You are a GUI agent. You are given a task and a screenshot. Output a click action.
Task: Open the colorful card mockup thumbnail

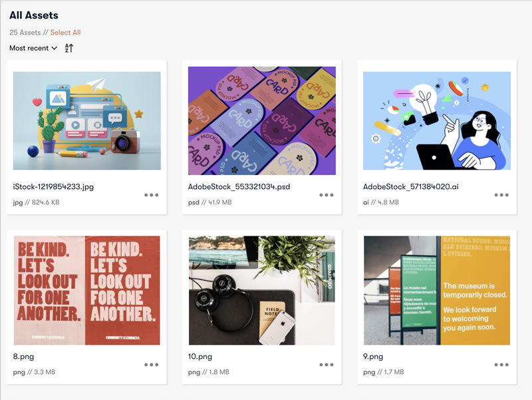click(262, 120)
